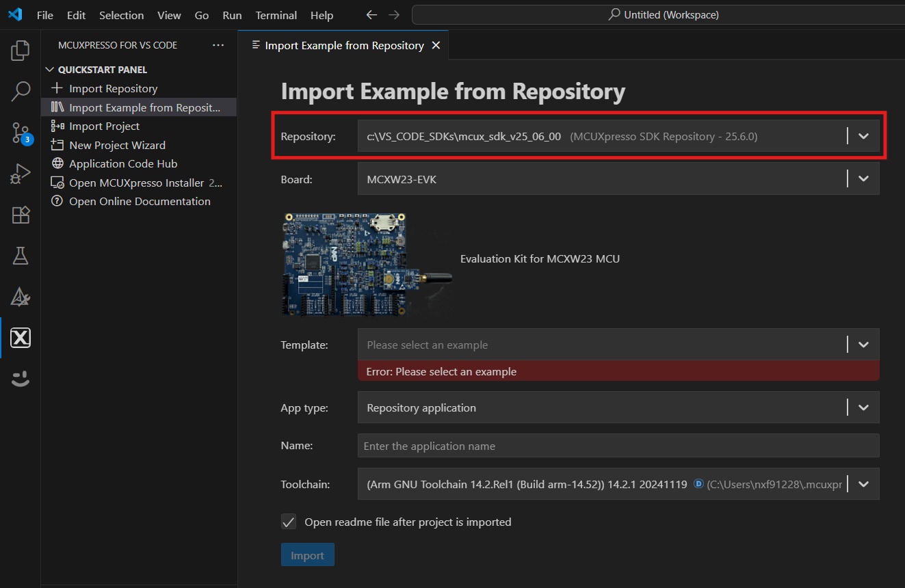
Task: Select New Project Wizard in quickstart panel
Action: point(117,145)
